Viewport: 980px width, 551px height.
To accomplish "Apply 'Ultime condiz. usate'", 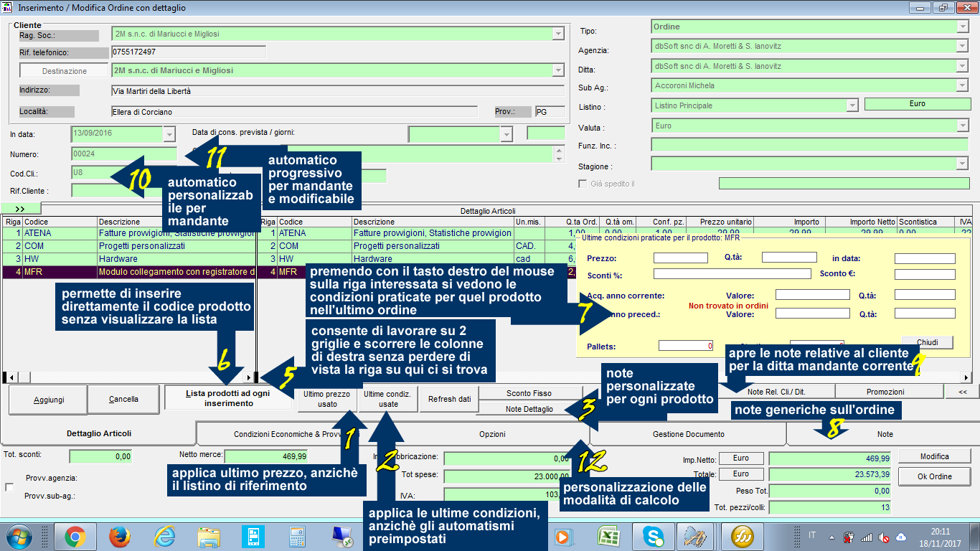I will click(x=388, y=399).
